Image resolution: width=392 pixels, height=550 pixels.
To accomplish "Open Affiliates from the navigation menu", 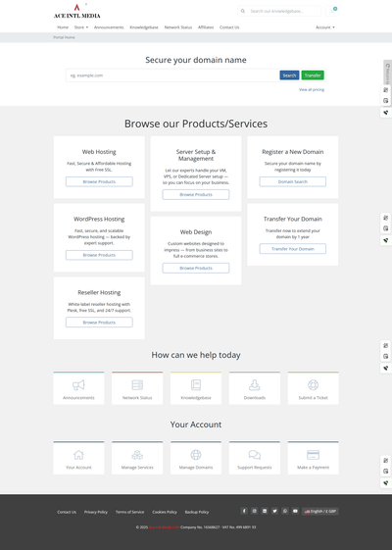I will point(206,27).
